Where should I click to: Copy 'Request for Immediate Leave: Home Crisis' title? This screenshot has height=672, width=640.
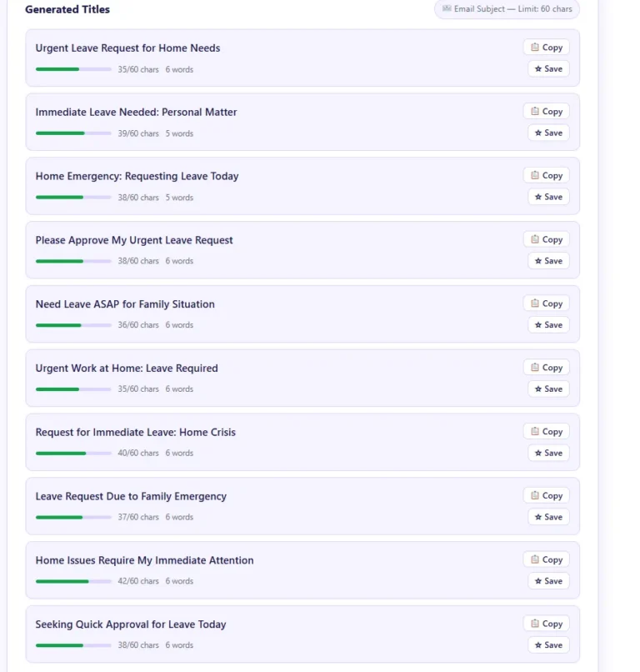click(x=547, y=432)
